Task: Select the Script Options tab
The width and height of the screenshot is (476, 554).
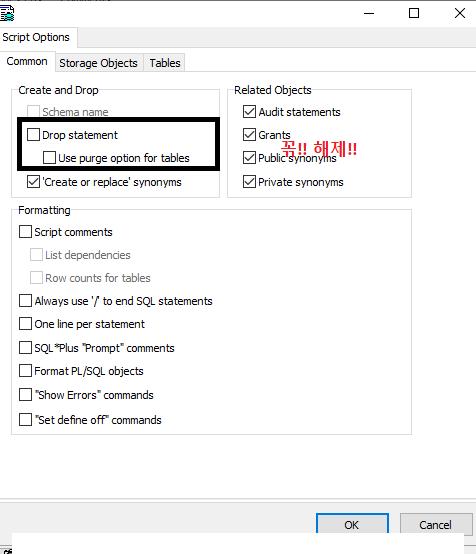Action: click(x=36, y=37)
